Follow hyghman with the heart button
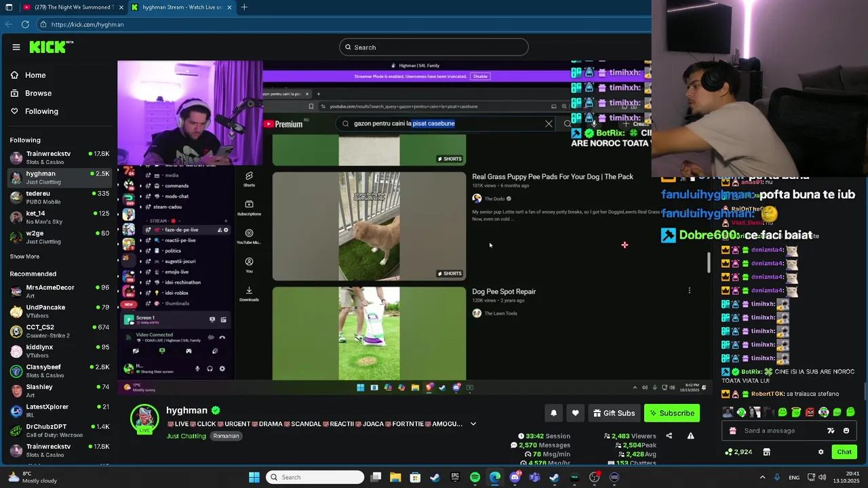This screenshot has width=868, height=488. point(575,413)
